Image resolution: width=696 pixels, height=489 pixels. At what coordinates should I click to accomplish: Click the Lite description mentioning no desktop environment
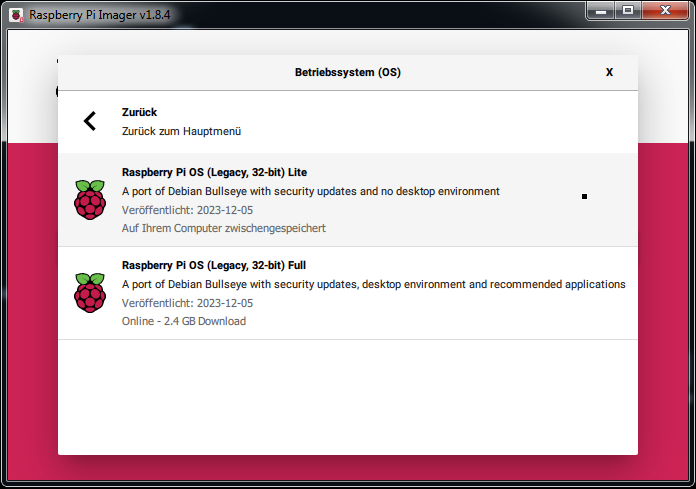(x=310, y=191)
